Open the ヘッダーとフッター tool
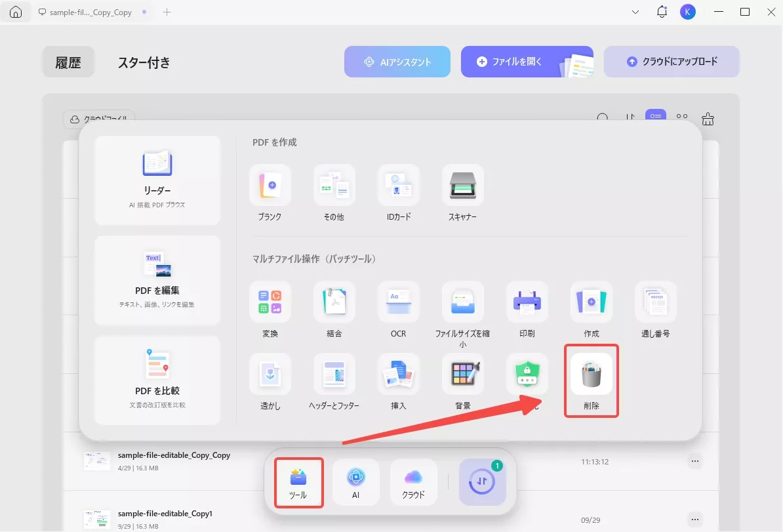The height and width of the screenshot is (532, 783). (x=334, y=374)
